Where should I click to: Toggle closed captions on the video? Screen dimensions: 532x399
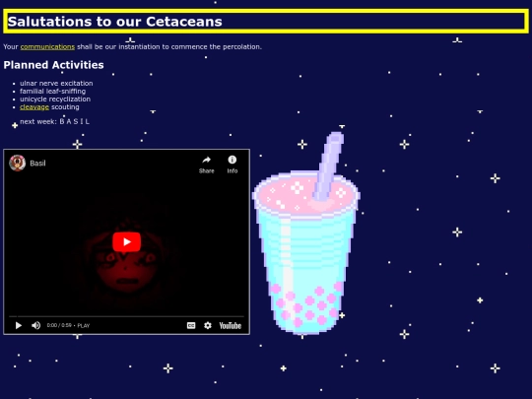click(x=191, y=326)
